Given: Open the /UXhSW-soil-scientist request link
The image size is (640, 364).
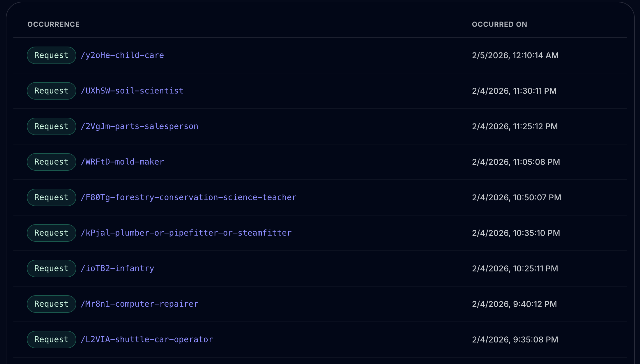Looking at the screenshot, I should (x=132, y=91).
